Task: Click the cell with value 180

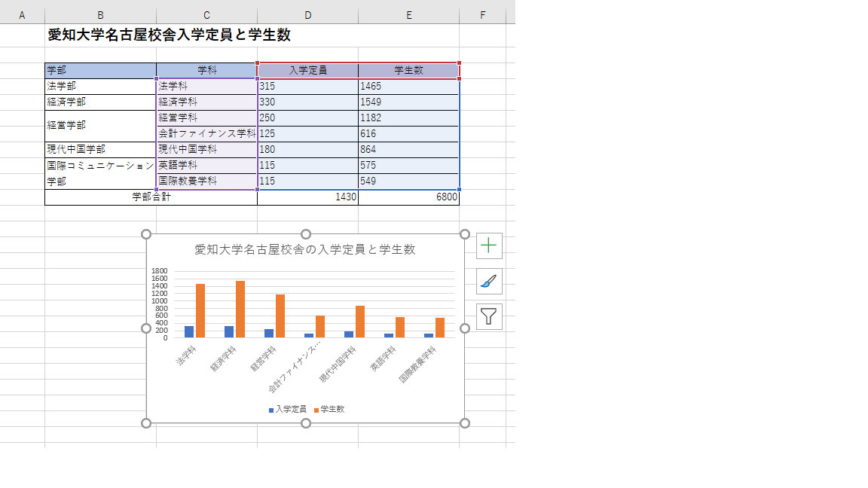Action: [x=307, y=149]
